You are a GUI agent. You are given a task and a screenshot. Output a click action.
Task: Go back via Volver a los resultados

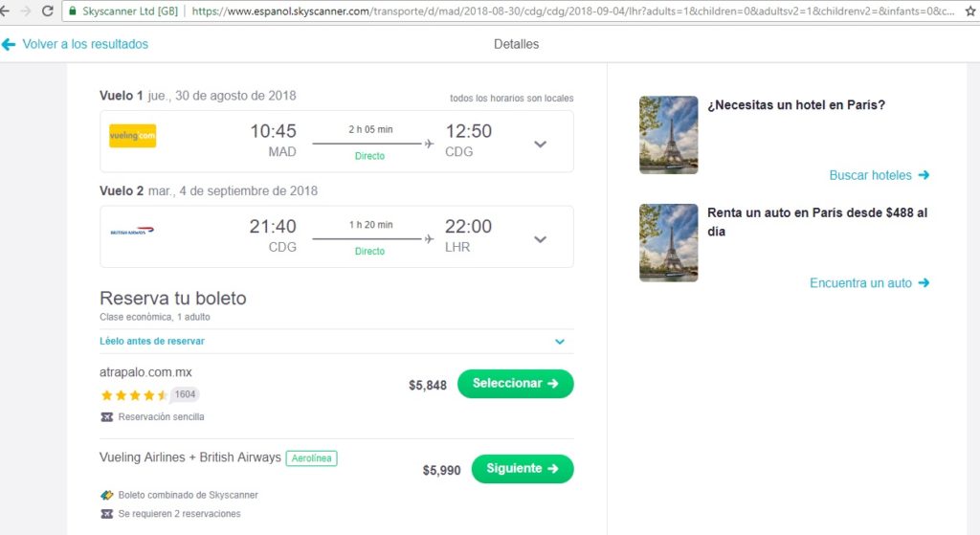pos(85,44)
